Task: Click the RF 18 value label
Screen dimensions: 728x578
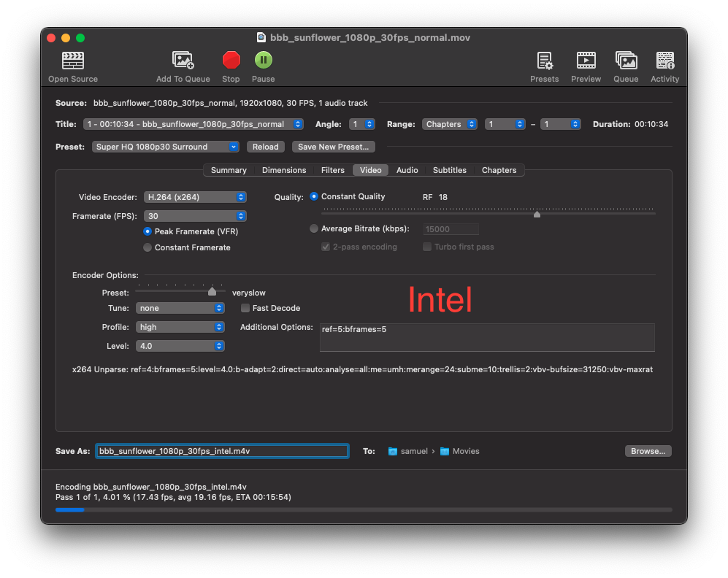Action: (x=435, y=197)
